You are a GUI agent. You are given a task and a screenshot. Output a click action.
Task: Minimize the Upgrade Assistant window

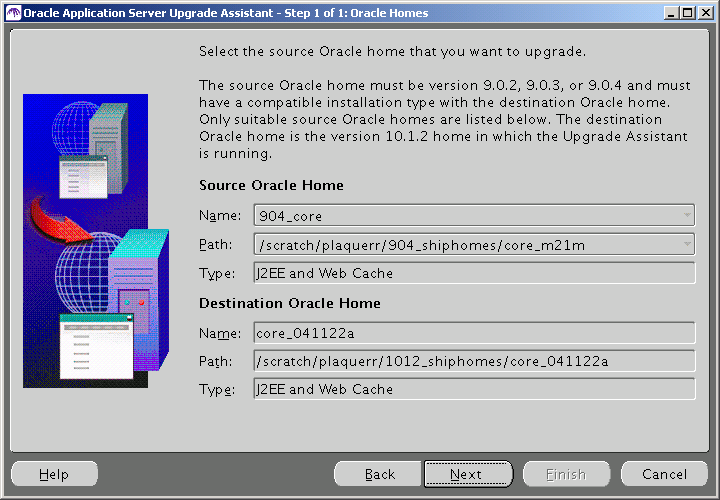[671, 13]
